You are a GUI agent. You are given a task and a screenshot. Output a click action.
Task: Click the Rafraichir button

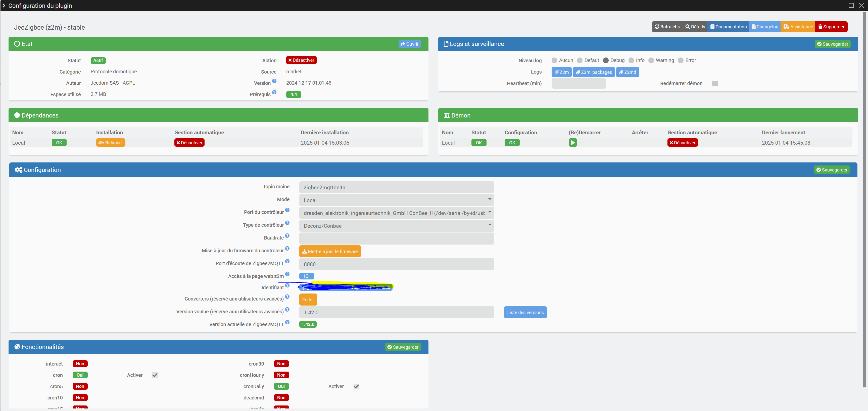click(667, 27)
